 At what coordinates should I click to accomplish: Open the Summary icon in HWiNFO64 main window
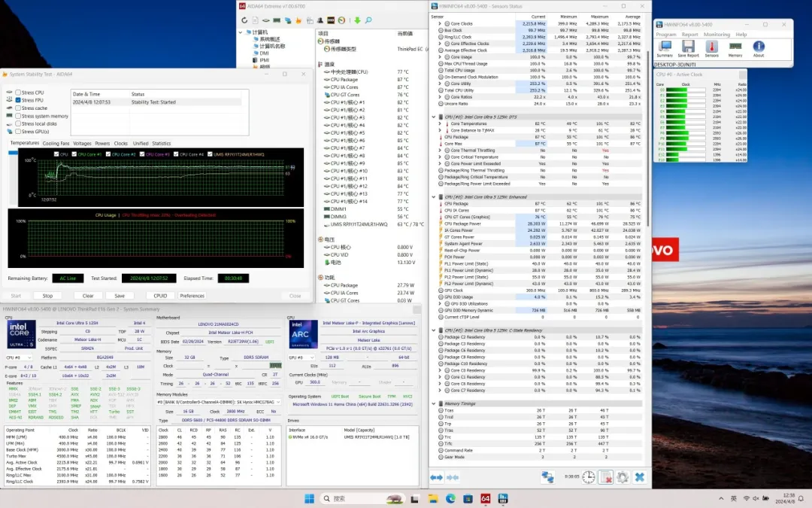click(x=665, y=49)
